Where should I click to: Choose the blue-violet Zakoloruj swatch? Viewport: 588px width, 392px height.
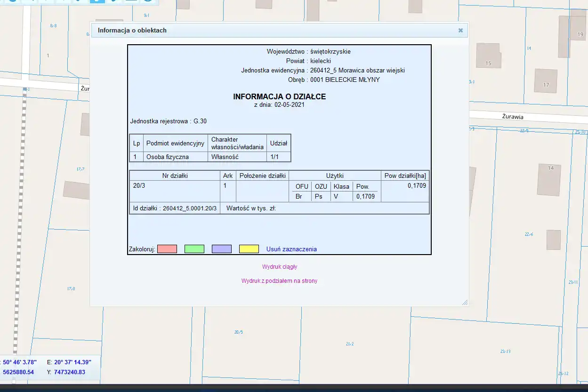(x=222, y=249)
